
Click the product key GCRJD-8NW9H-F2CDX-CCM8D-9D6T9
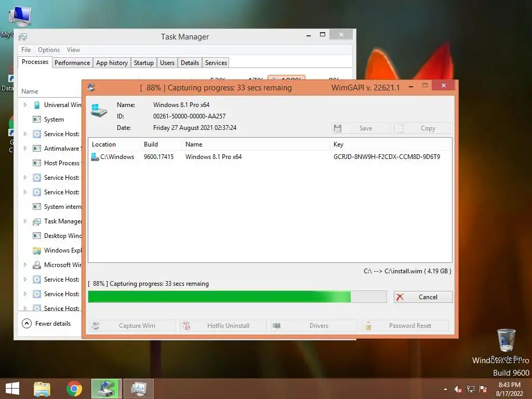click(x=387, y=157)
